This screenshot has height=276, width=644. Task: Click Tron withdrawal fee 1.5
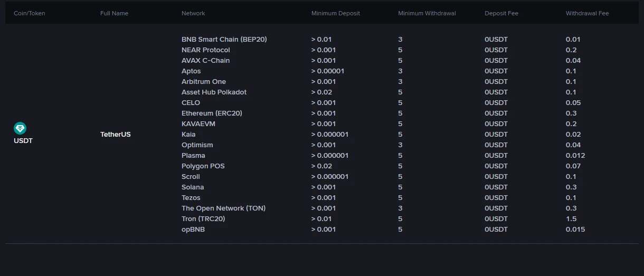coord(571,219)
